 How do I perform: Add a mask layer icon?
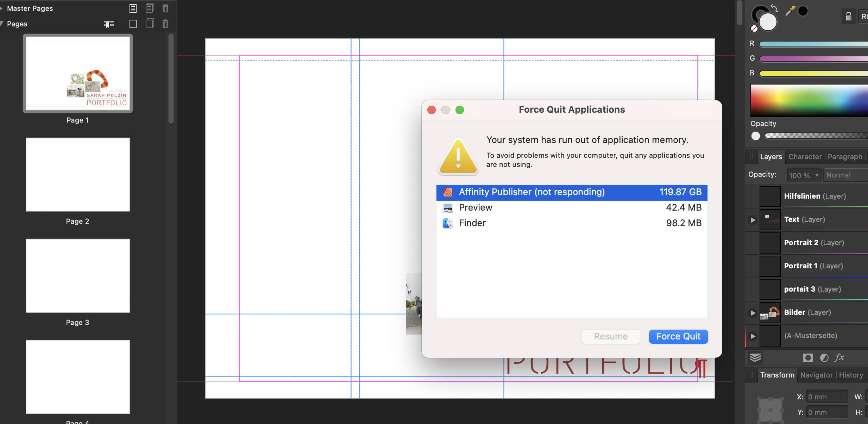pos(808,358)
